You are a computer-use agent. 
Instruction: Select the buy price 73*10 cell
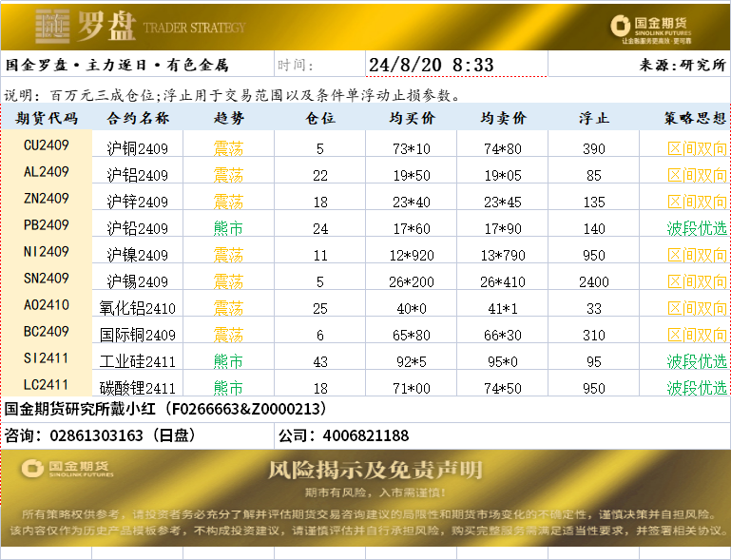click(412, 144)
